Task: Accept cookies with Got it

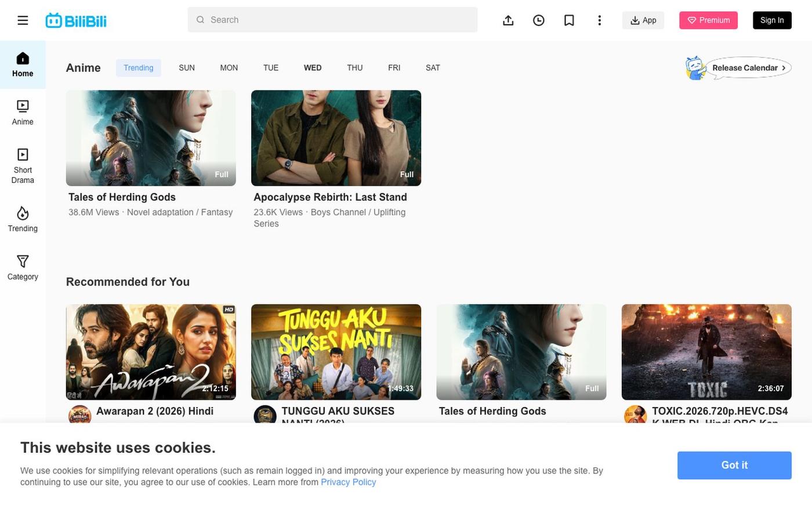Action: (x=734, y=466)
